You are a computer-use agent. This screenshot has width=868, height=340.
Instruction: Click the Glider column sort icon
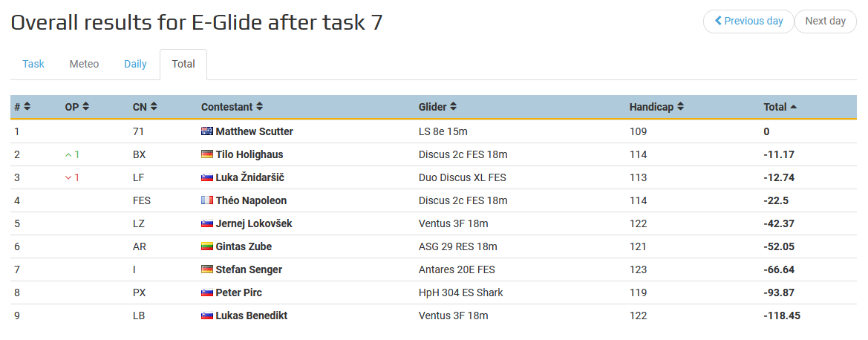tap(454, 107)
